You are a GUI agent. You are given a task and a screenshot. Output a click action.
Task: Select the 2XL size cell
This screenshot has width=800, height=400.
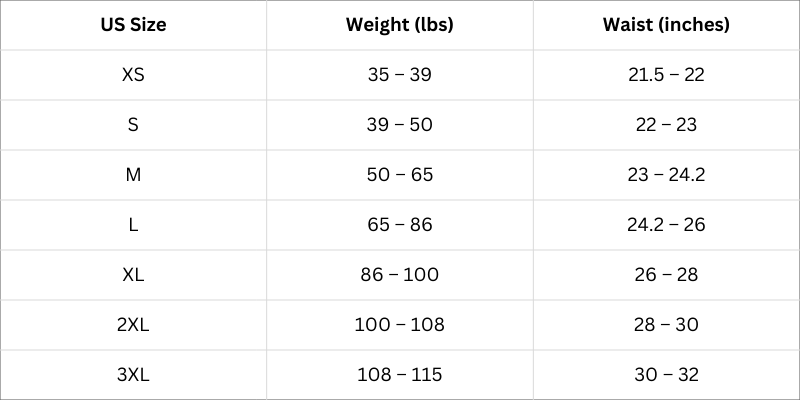(x=133, y=325)
